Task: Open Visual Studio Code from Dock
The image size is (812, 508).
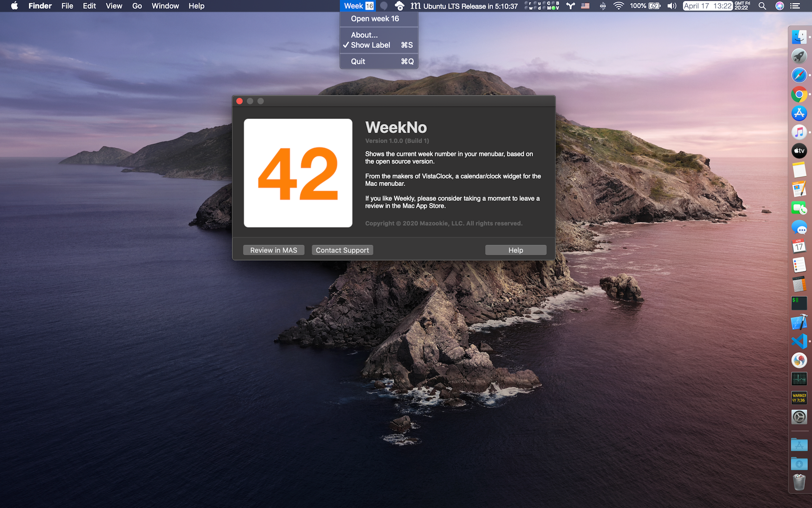Action: [799, 341]
